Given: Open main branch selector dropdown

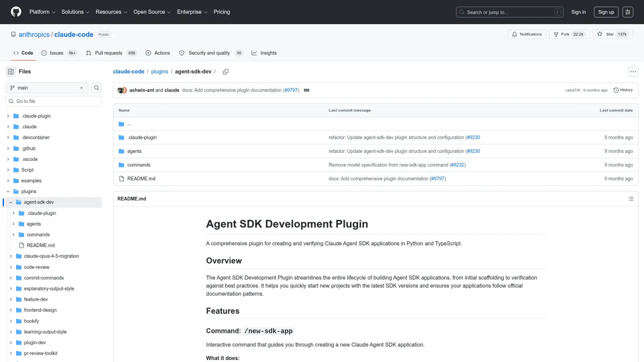Looking at the screenshot, I should point(47,88).
